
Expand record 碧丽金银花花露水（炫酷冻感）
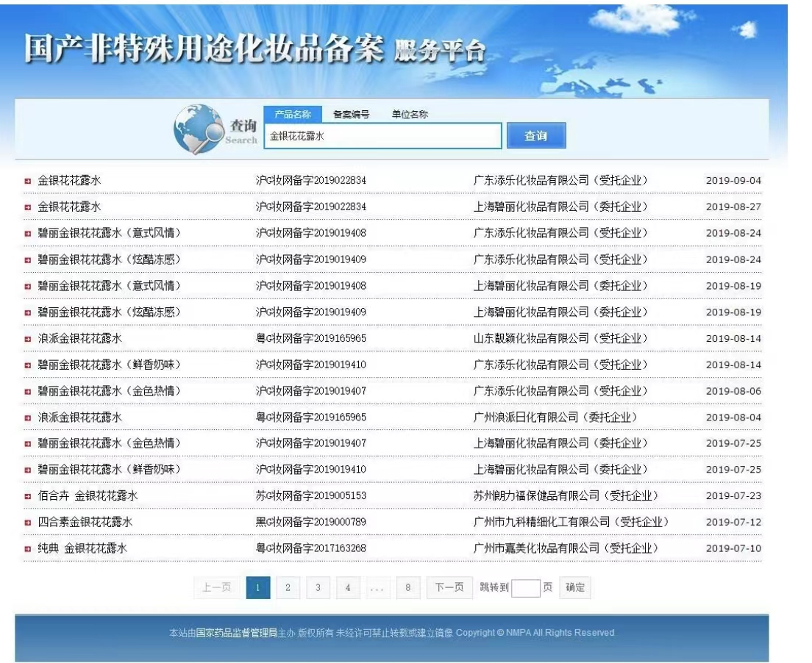pos(28,259)
